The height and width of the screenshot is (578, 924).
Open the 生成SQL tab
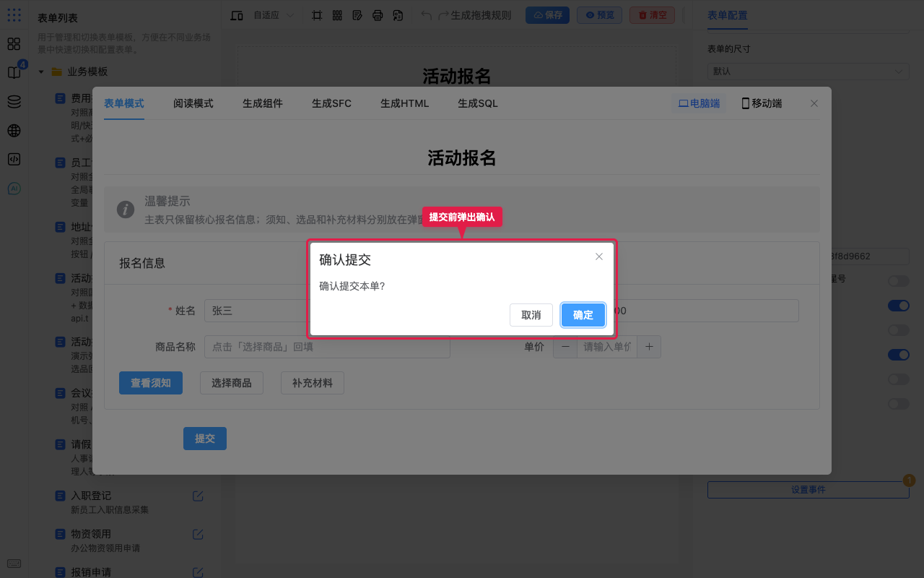[478, 103]
